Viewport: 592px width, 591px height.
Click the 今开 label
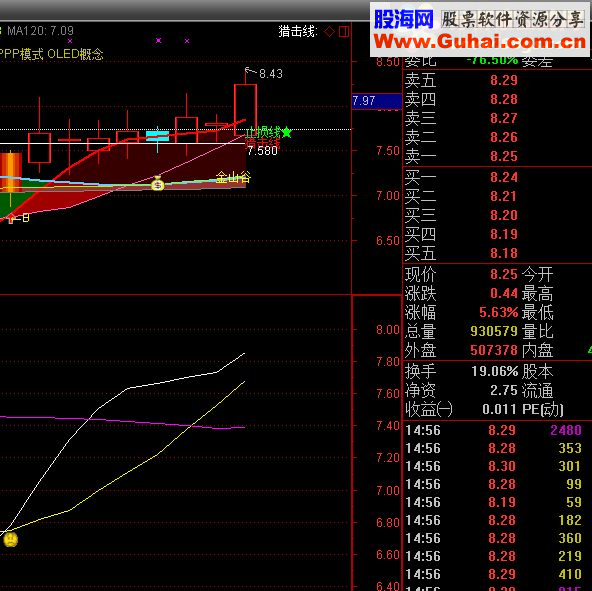pos(537,274)
